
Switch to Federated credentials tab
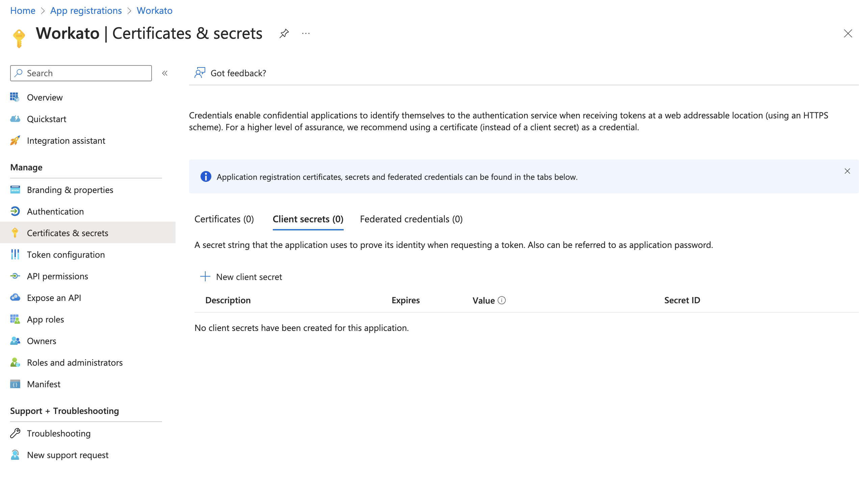[411, 219]
